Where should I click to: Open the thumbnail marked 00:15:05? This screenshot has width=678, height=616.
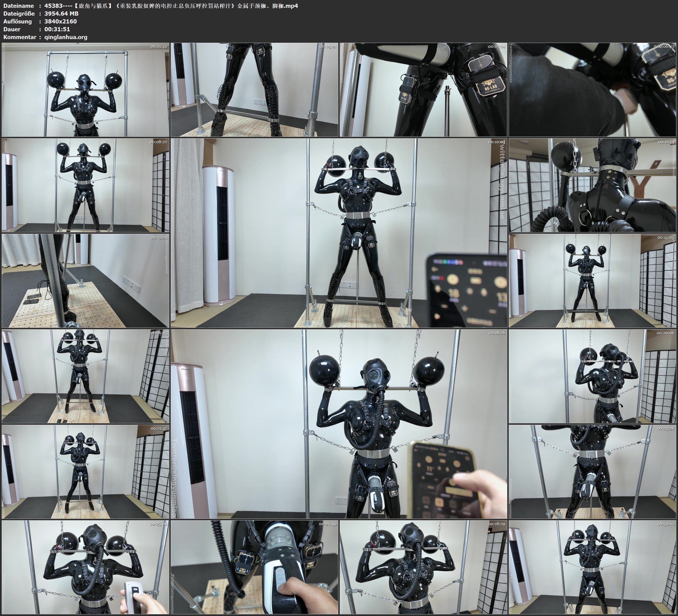(x=593, y=281)
